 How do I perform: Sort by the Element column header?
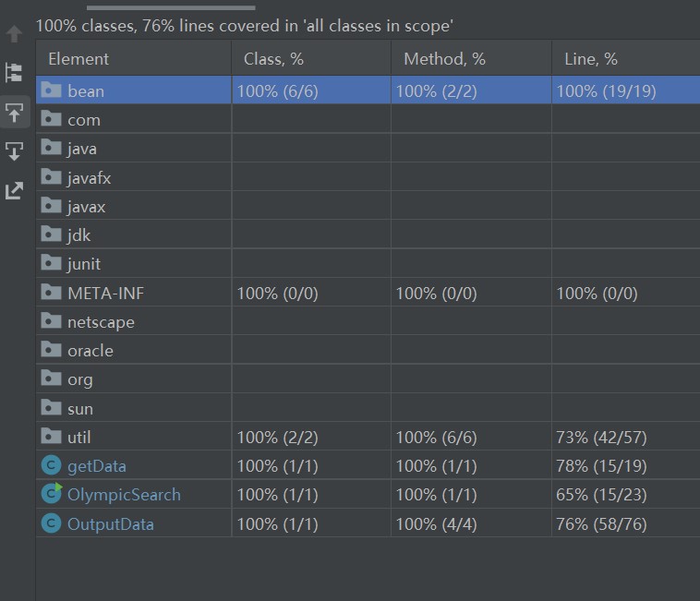pyautogui.click(x=134, y=59)
